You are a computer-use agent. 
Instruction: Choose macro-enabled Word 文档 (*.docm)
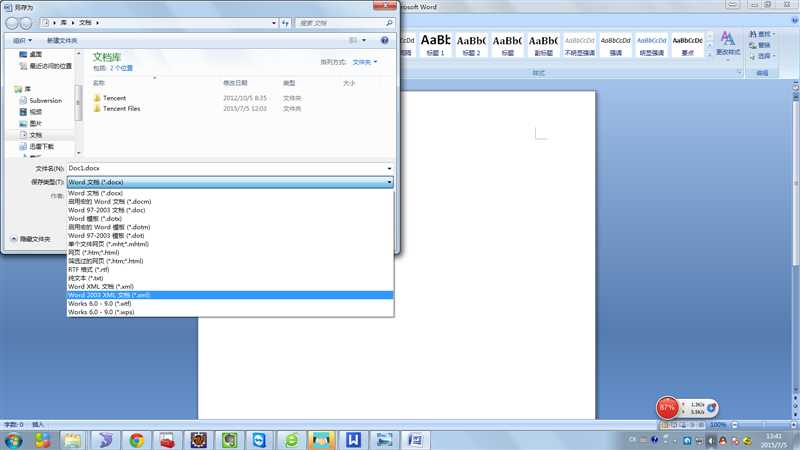230,202
